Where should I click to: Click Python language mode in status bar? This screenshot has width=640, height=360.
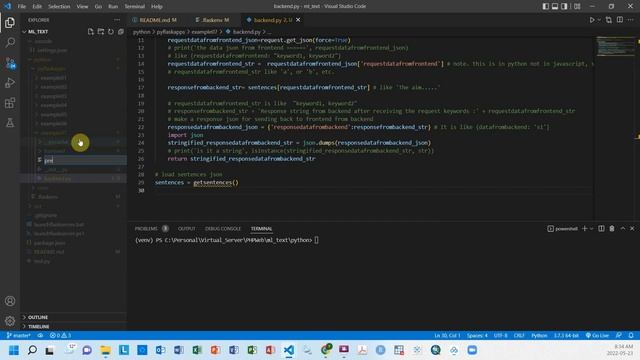(x=539, y=336)
